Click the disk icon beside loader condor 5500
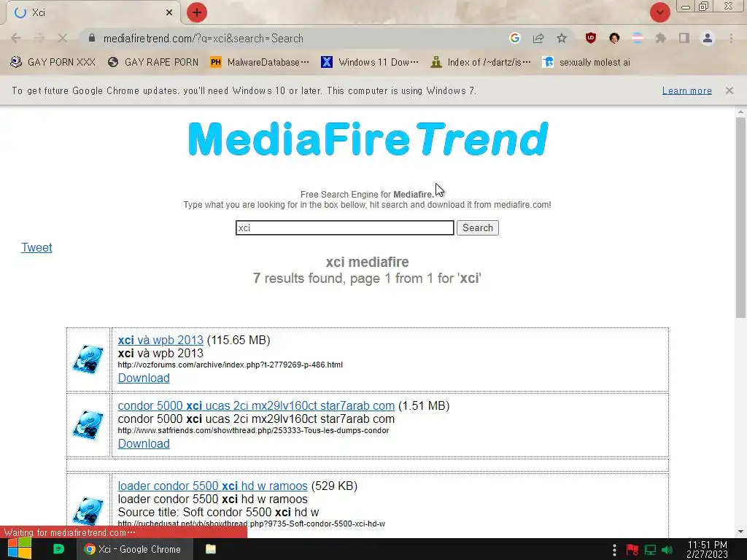747x560 pixels. [x=88, y=511]
